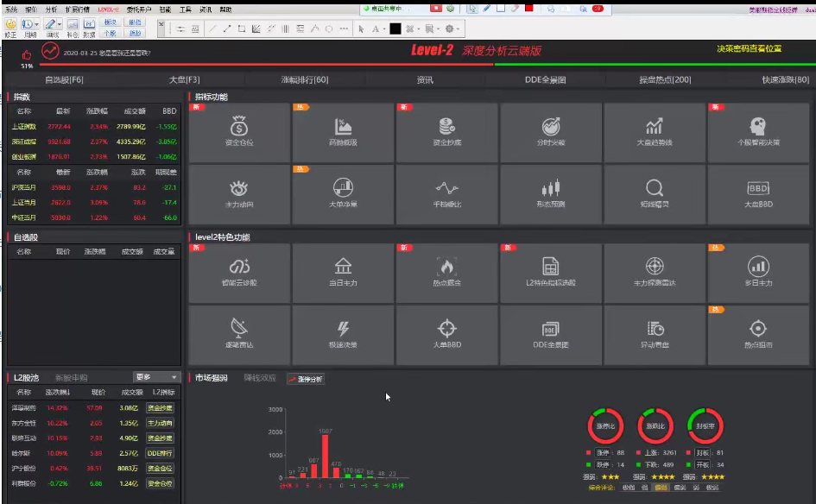Open the 个股智能决策 head tile
Screen dimensions: 816x504
coord(758,133)
